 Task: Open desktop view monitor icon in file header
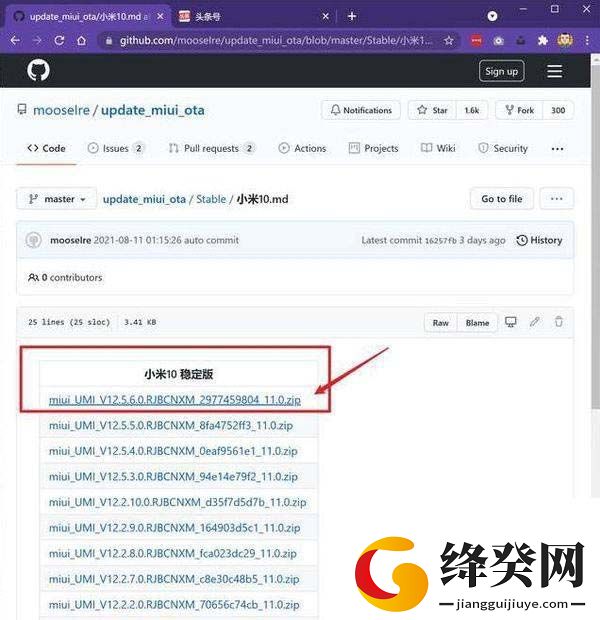pyautogui.click(x=511, y=322)
